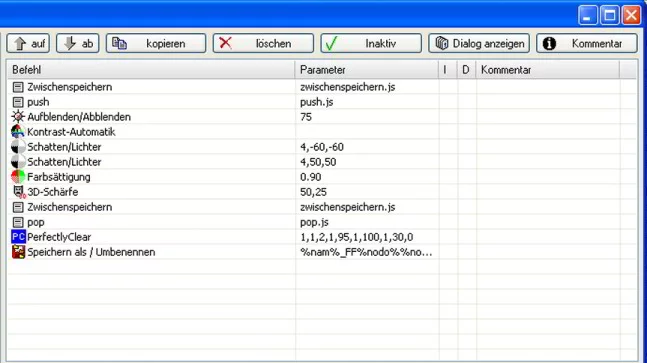Image resolution: width=647 pixels, height=363 pixels.
Task: Click the 3D-Schärfe icon
Action: click(19, 192)
